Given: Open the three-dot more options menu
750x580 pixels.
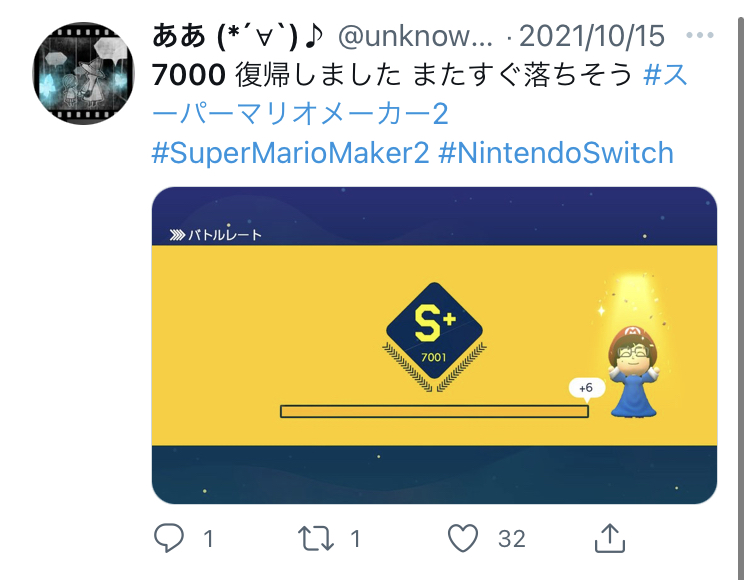Looking at the screenshot, I should 700,35.
